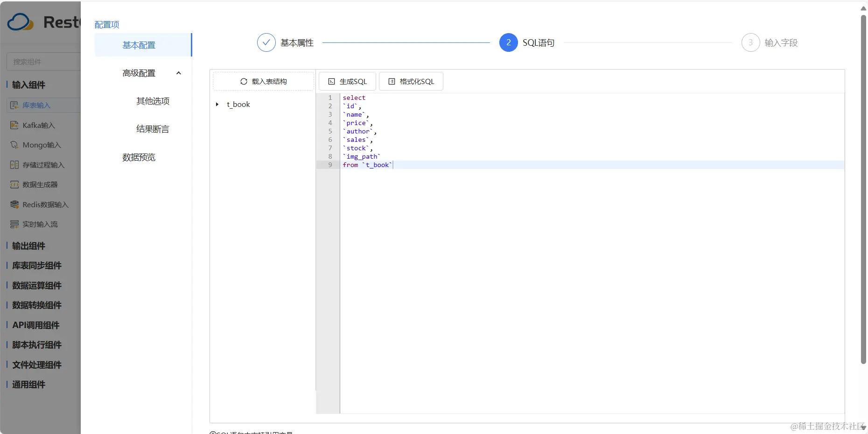
Task: Click the scrollbar down arrow
Action: tap(863, 427)
